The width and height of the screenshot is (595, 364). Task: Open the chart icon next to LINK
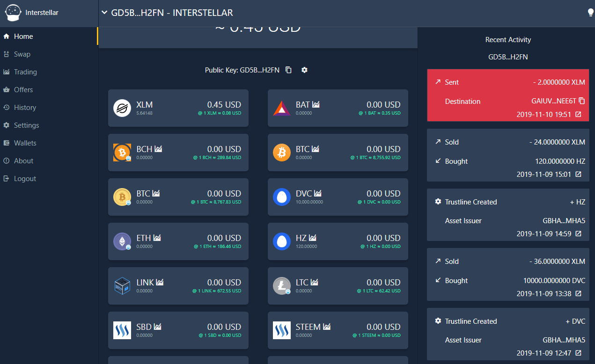(x=160, y=283)
